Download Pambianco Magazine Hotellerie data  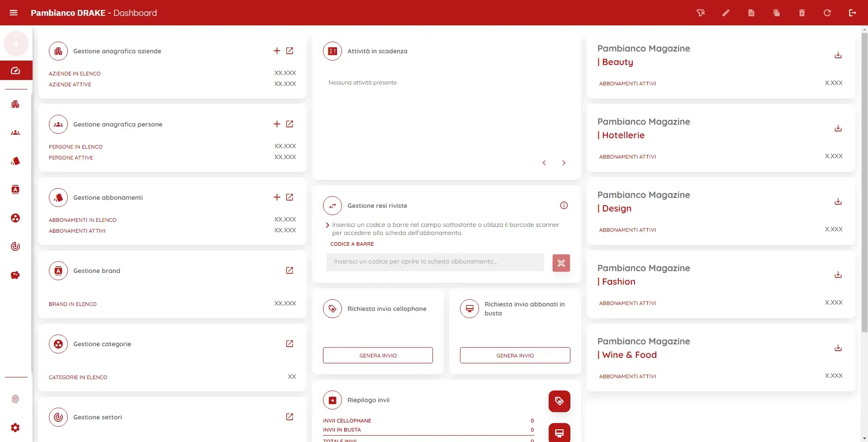click(x=838, y=128)
